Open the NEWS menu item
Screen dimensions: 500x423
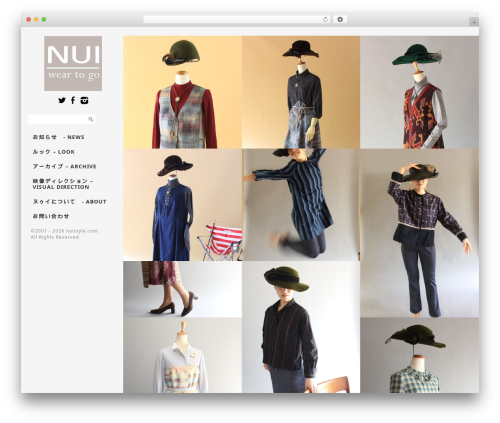(x=58, y=137)
